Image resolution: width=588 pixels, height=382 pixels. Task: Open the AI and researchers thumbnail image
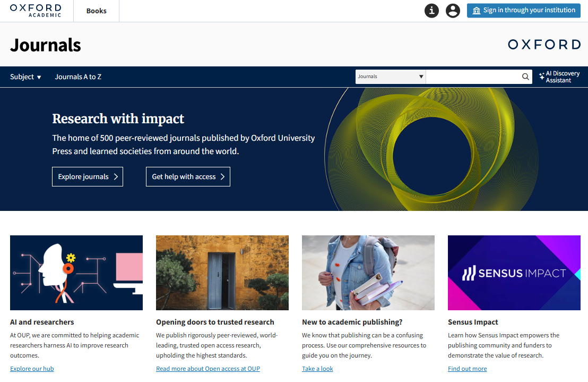click(x=76, y=273)
